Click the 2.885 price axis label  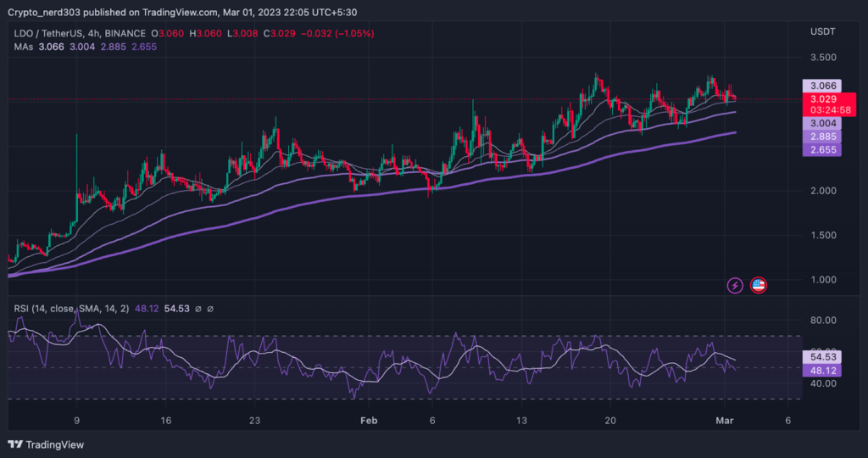(x=822, y=137)
